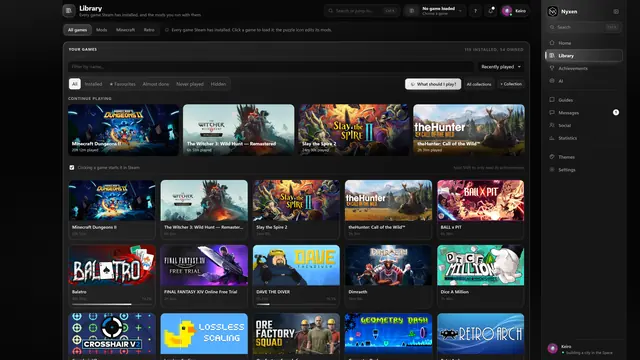Click the magnifier icon in the sidebar search
The width and height of the screenshot is (640, 360).
[552, 27]
